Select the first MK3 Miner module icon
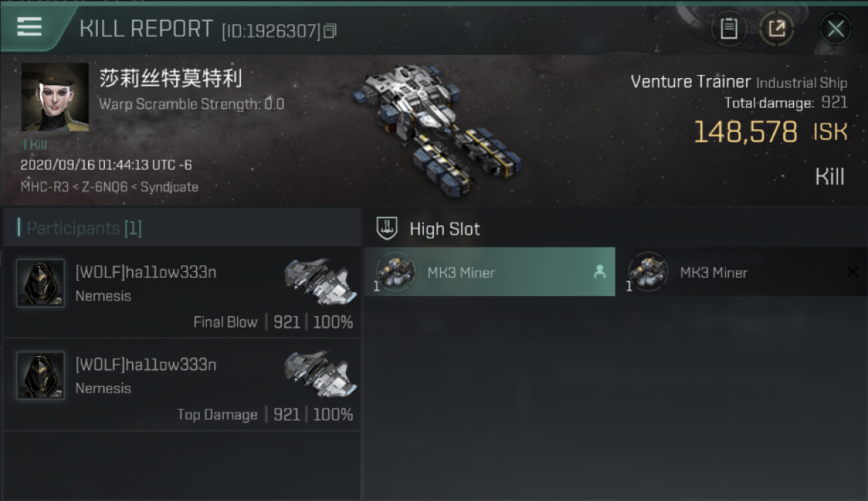Image resolution: width=868 pixels, height=501 pixels. point(395,271)
